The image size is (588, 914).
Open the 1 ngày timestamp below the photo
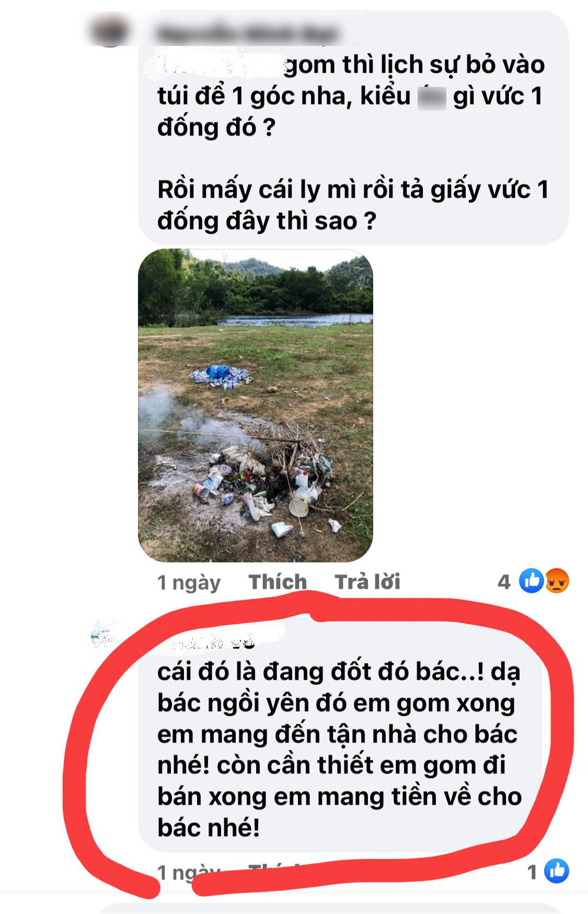pyautogui.click(x=189, y=582)
